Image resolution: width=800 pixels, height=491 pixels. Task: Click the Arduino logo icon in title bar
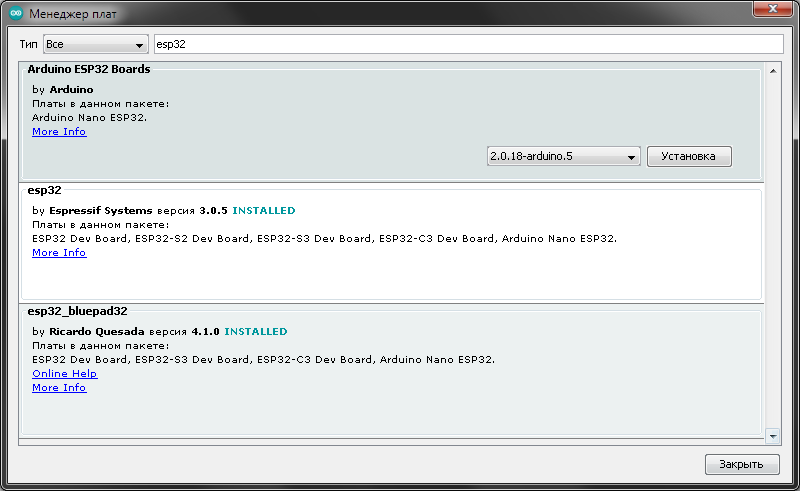[x=16, y=13]
